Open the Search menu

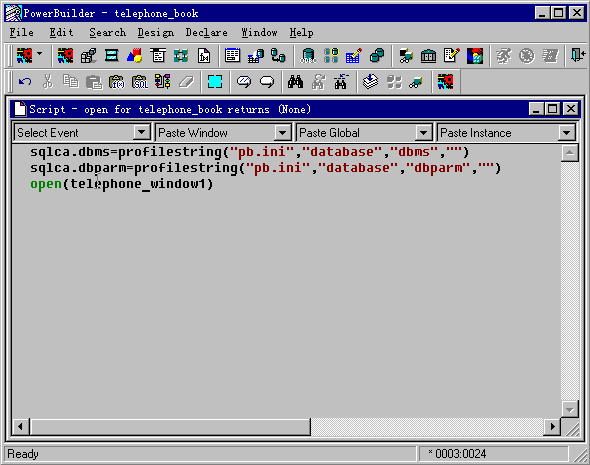pos(108,33)
